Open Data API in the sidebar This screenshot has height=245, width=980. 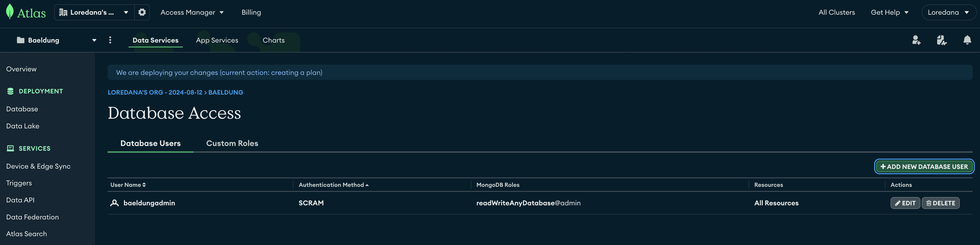pos(20,200)
